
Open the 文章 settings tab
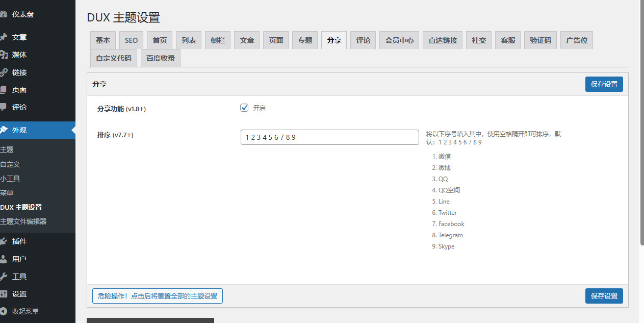tap(247, 40)
